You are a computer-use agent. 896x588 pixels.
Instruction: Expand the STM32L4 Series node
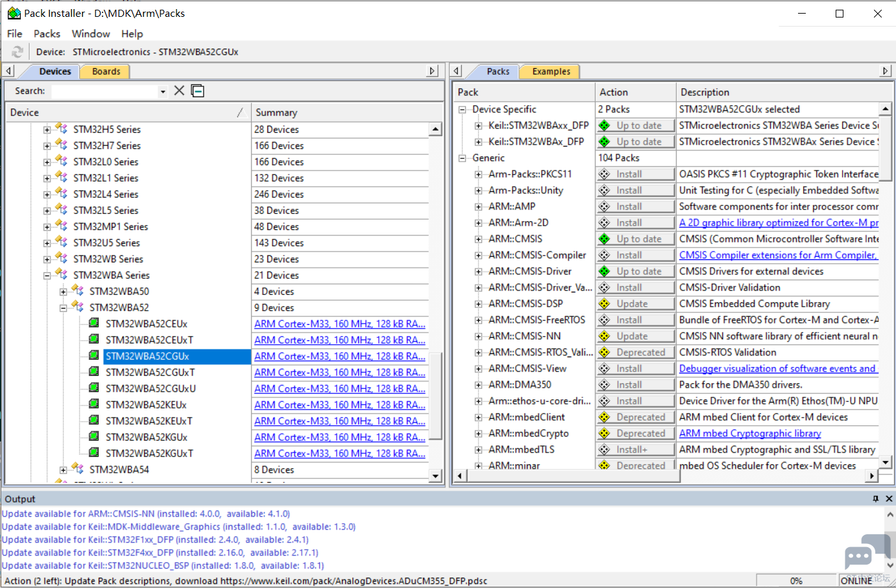pos(47,194)
